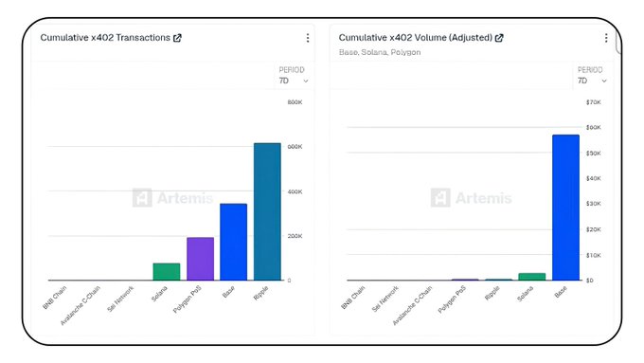The image size is (644, 363).
Task: Click the 800K y-axis value
Action: (295, 102)
